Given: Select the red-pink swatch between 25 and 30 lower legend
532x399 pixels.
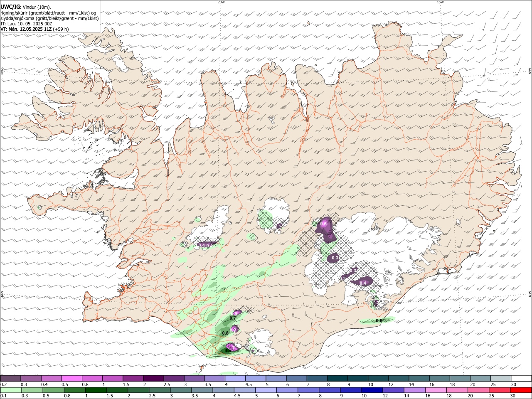Looking at the screenshot, I should click(x=500, y=390).
